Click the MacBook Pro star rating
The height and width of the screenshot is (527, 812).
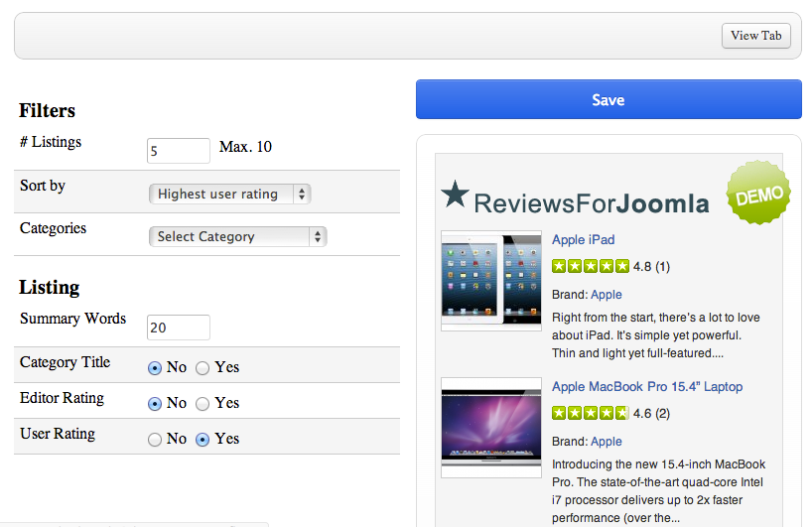(x=591, y=413)
